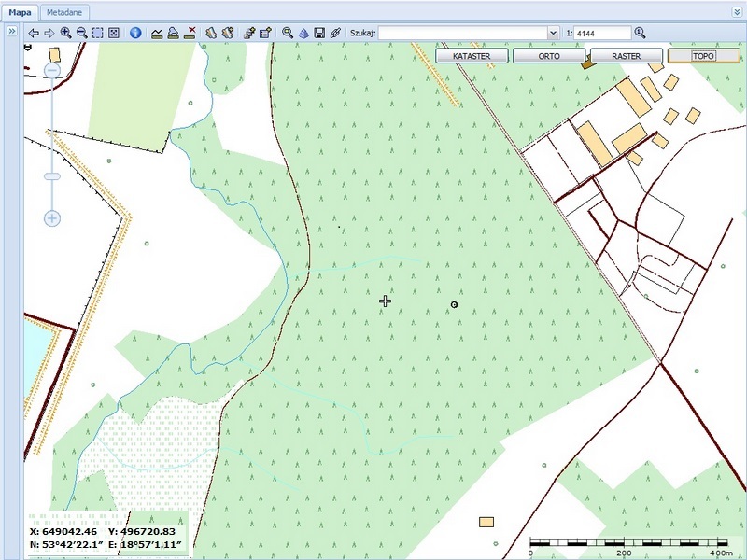Toggle the ORTO map layer

coord(549,56)
